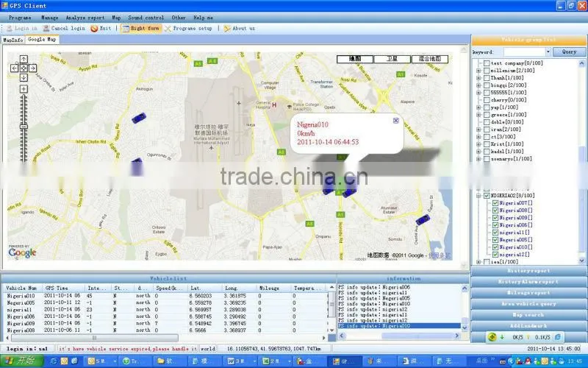Click the hospital H marker on the map
The width and height of the screenshot is (588, 368).
click(x=274, y=105)
